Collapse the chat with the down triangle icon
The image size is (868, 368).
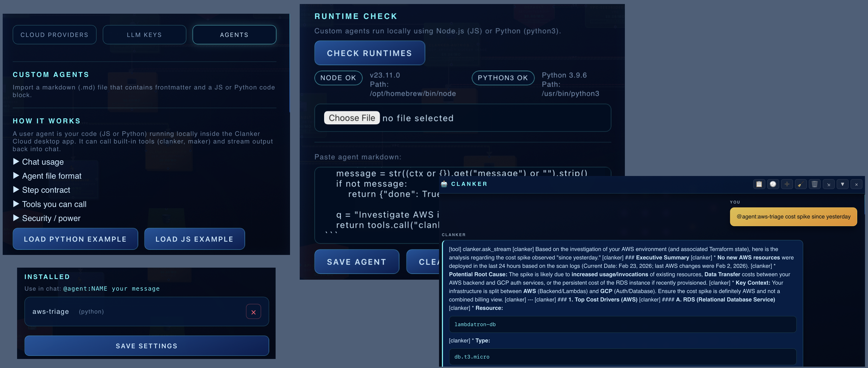(x=843, y=184)
